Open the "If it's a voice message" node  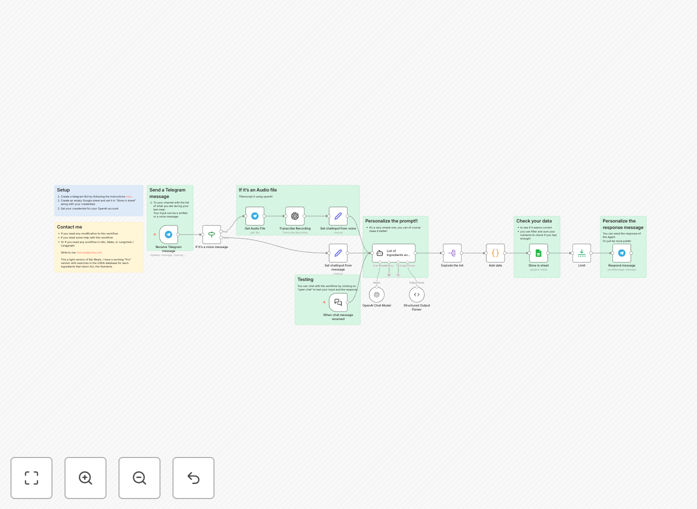point(212,234)
